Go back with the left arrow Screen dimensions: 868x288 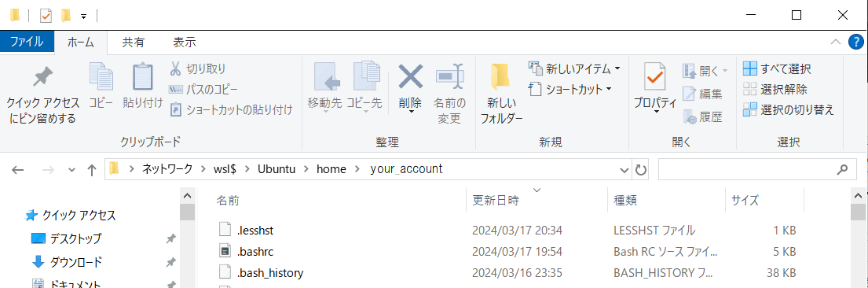tap(18, 170)
